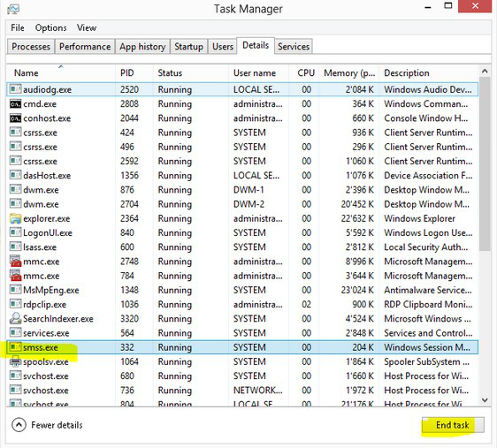Click the LOCAL SE... user of dasHost.exe

[x=256, y=176]
